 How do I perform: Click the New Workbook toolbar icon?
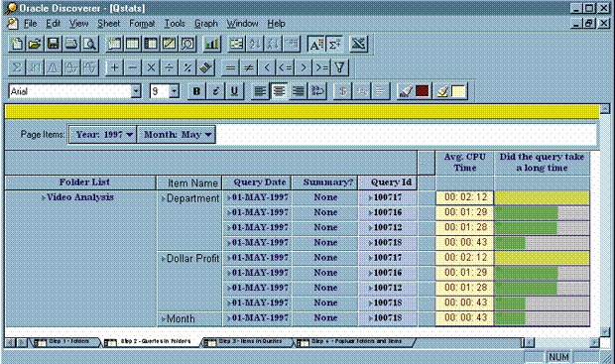pos(17,44)
